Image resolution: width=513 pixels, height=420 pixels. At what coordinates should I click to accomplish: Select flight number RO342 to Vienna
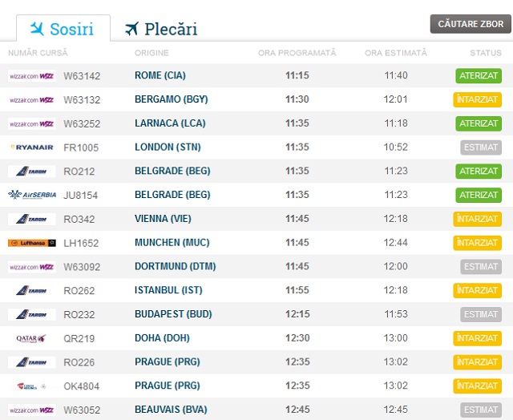coord(79,219)
